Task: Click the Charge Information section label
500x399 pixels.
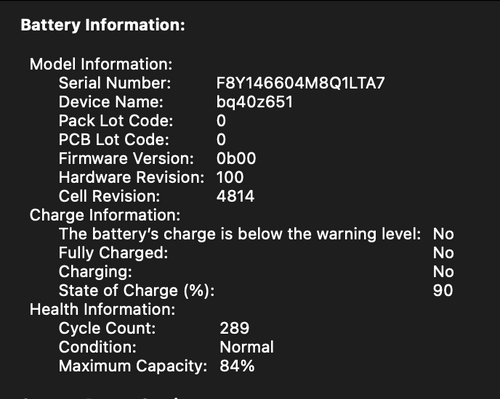Action: click(x=105, y=215)
